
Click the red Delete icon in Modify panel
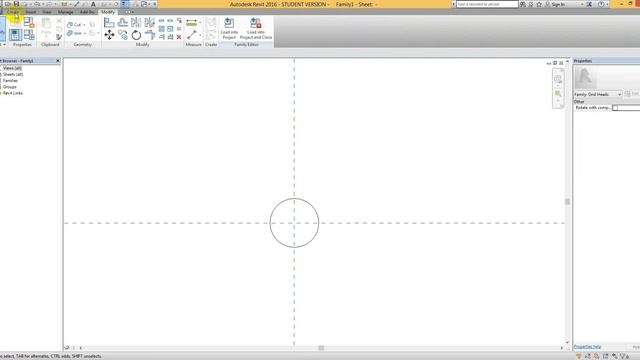(x=179, y=37)
